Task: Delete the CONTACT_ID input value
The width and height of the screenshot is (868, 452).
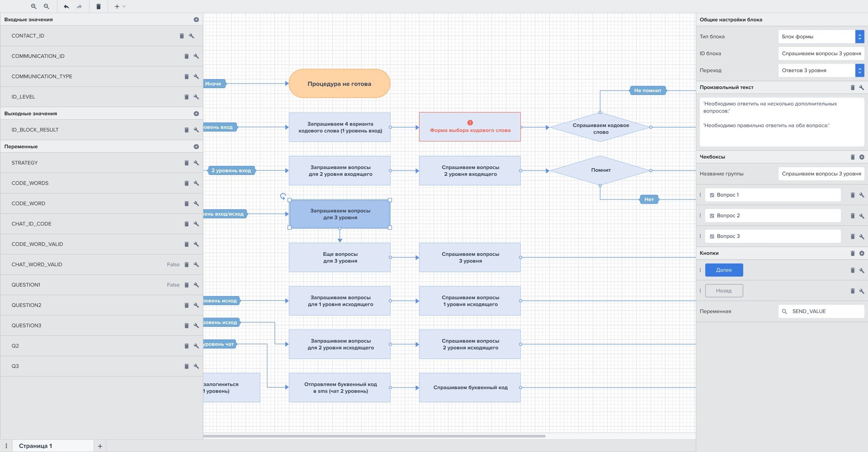Action: pos(182,36)
